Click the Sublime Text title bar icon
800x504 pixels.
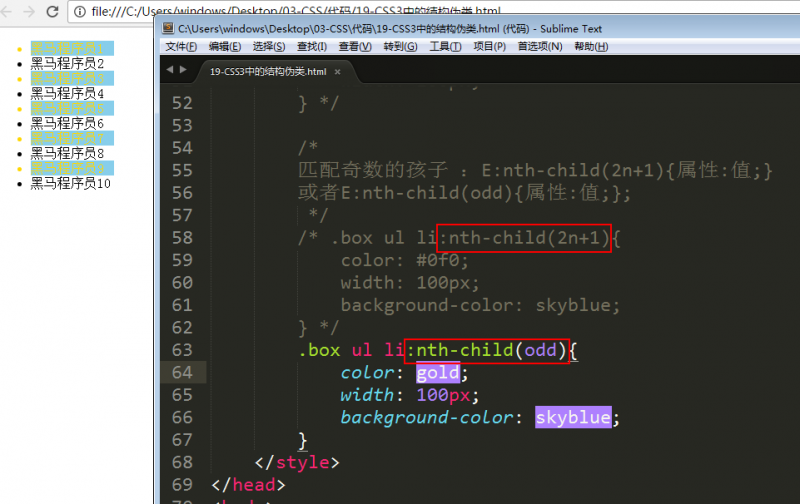tap(169, 28)
